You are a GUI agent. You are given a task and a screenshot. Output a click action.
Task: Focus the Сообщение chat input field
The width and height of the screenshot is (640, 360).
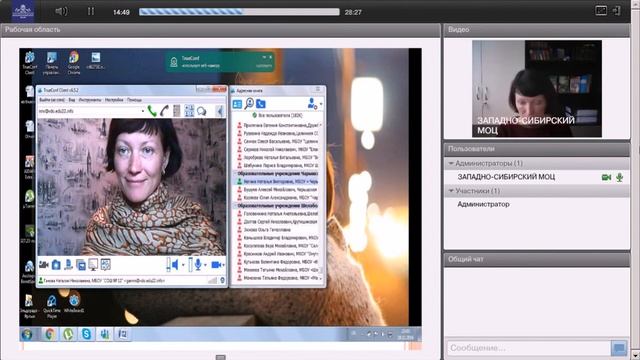tap(529, 348)
